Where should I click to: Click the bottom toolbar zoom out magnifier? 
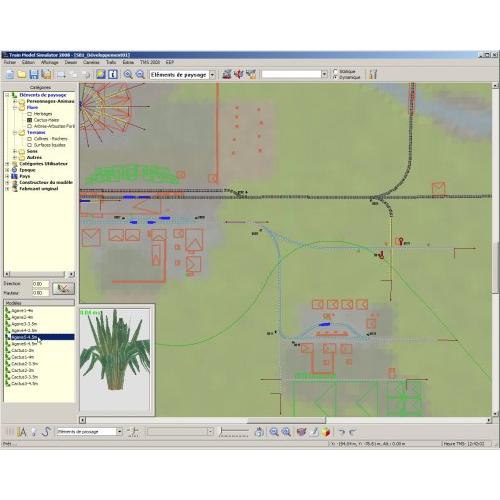tap(274, 432)
